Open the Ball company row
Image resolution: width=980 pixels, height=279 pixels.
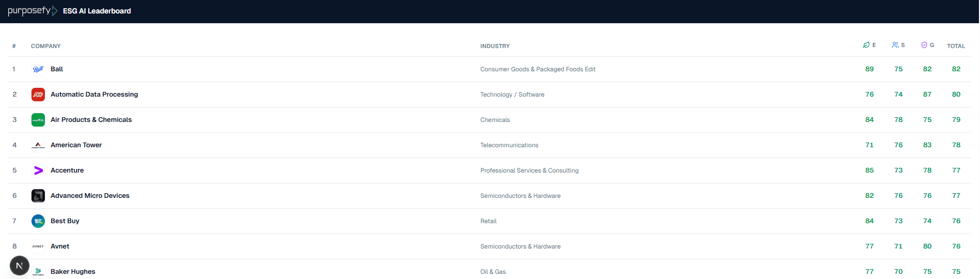tap(489, 69)
